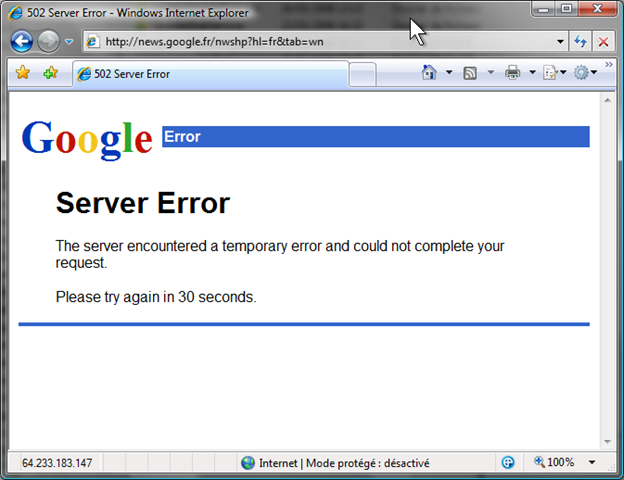Open recent pages dropdown beside Forward button
Image resolution: width=624 pixels, height=480 pixels.
(x=69, y=41)
